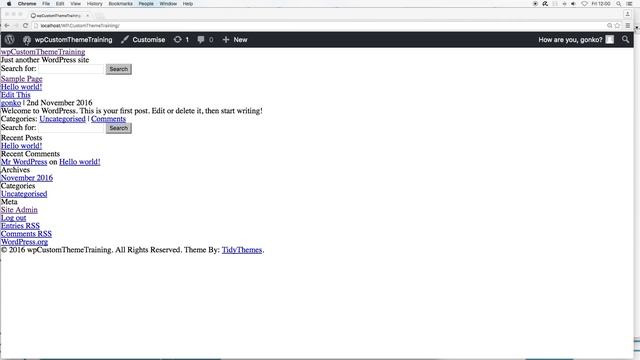The height and width of the screenshot is (360, 640).
Task: Open the Chrome File menu
Action: pyautogui.click(x=46, y=4)
